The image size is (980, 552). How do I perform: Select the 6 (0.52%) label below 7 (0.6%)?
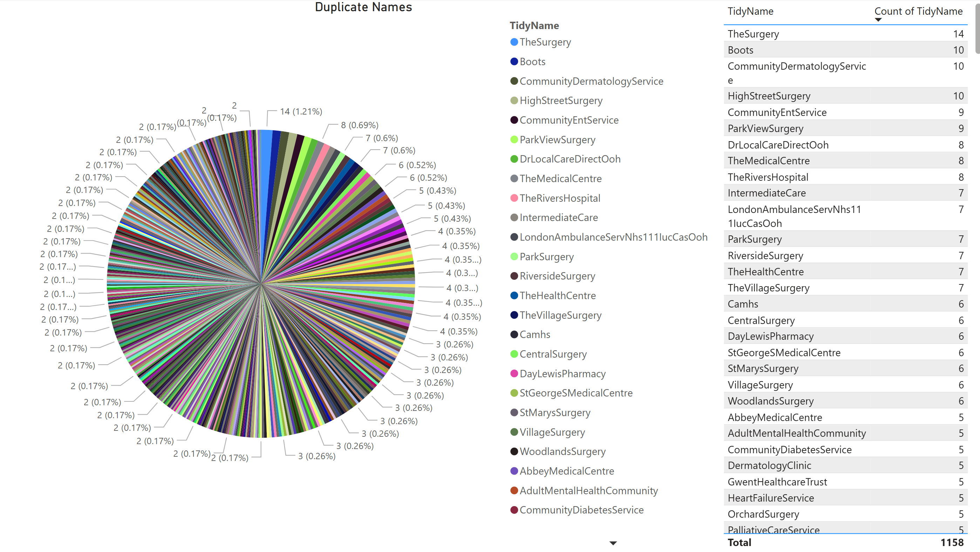coord(417,165)
